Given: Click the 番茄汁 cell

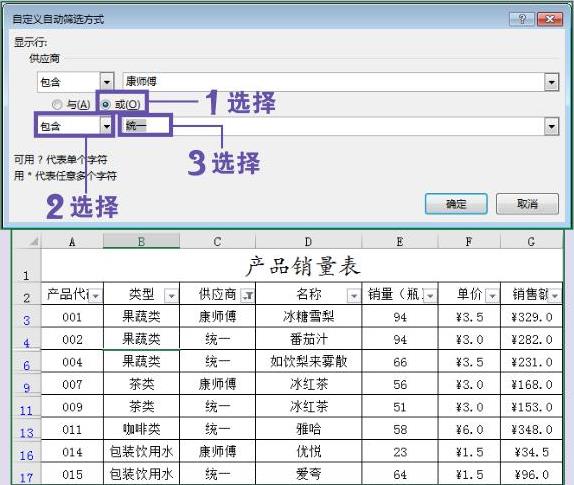Looking at the screenshot, I should point(308,339).
